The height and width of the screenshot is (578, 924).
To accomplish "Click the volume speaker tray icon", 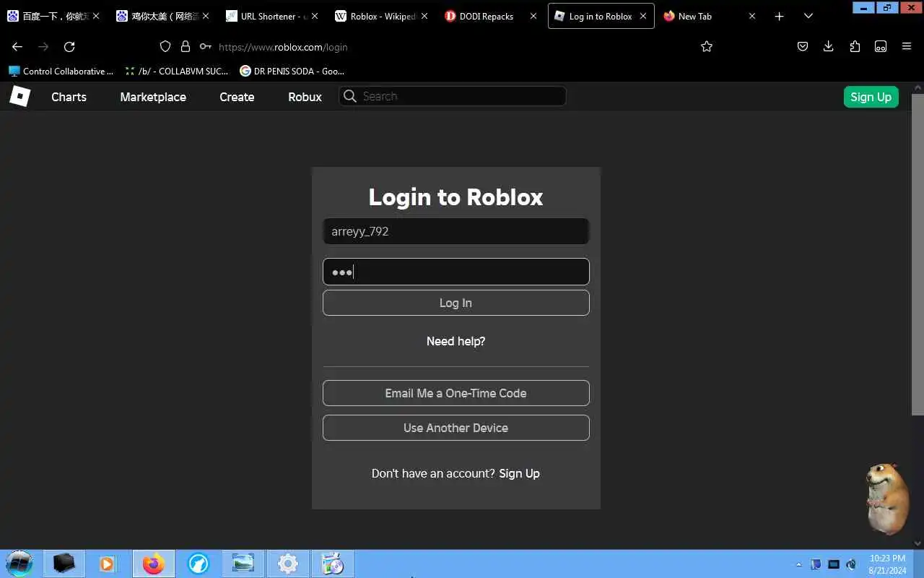I will (x=851, y=564).
